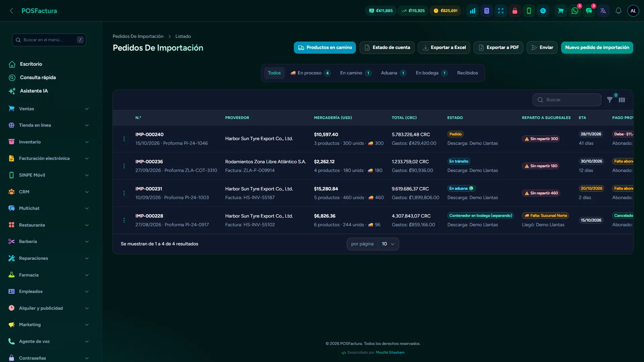Open row actions menu for IMP-000240

point(124,139)
